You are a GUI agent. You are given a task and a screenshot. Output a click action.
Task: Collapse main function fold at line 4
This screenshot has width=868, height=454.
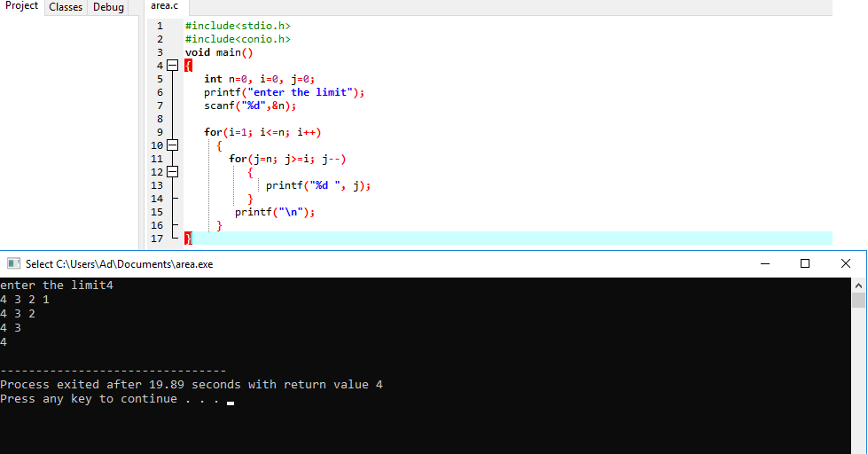click(173, 66)
